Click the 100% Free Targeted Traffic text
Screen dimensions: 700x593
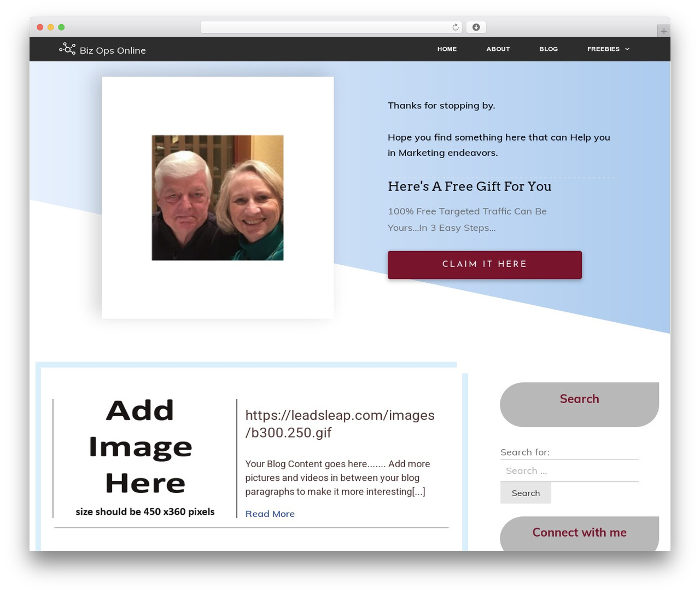point(467,219)
